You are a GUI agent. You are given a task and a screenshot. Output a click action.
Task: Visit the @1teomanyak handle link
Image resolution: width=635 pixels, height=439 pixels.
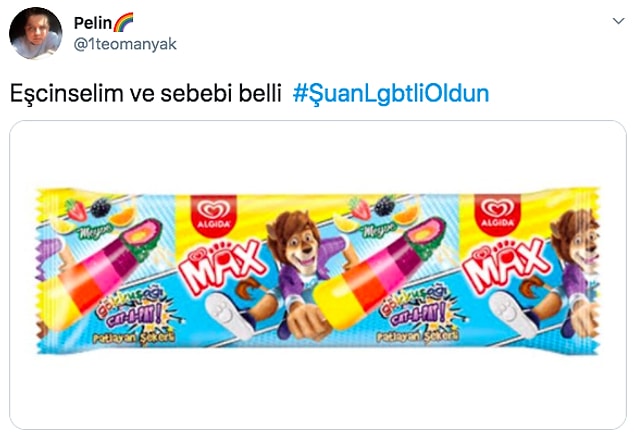click(x=125, y=44)
